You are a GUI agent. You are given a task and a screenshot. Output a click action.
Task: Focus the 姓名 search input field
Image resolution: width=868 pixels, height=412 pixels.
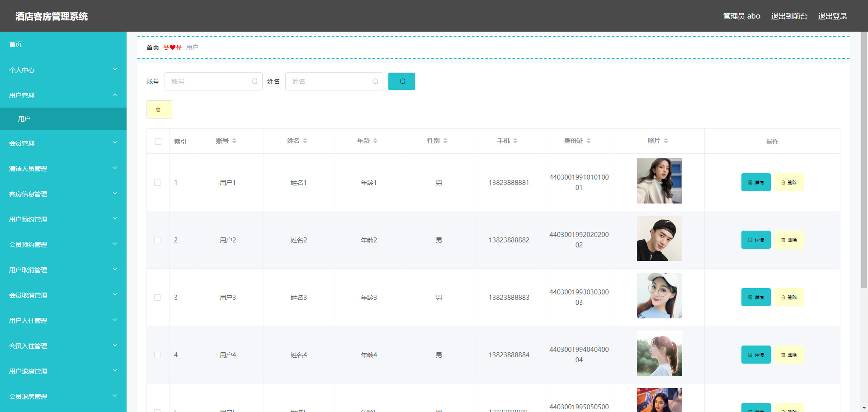coord(334,81)
